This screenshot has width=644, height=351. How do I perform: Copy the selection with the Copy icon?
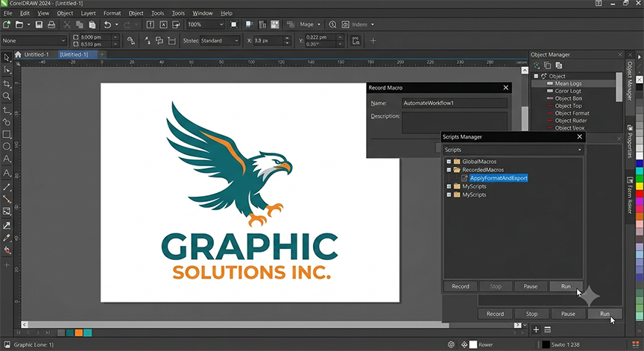80,25
